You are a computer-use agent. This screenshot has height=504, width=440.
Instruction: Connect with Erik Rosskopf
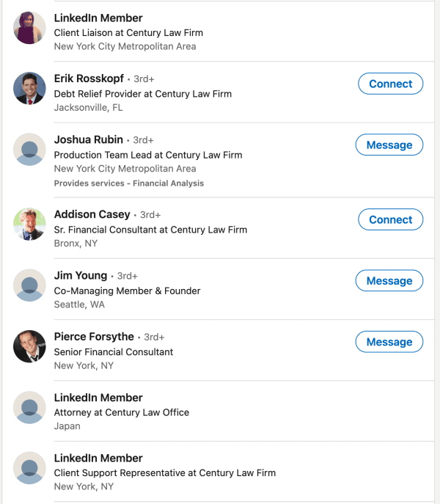pos(390,84)
